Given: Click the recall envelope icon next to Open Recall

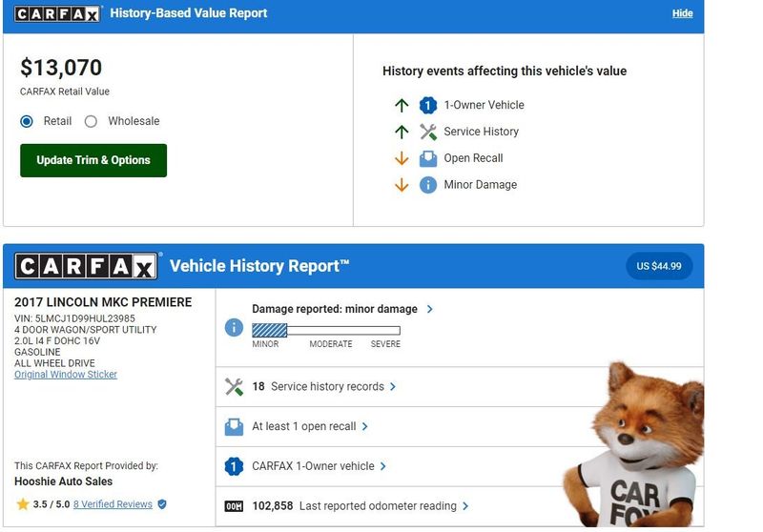Looking at the screenshot, I should click(x=427, y=158).
